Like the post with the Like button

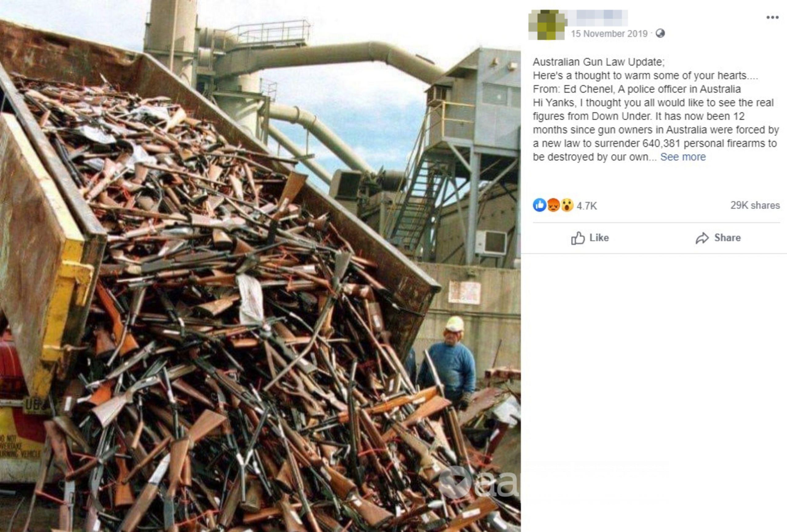point(590,238)
